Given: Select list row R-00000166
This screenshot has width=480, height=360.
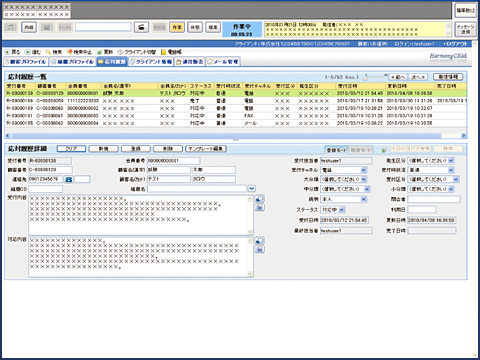Looking at the screenshot, I should pyautogui.click(x=236, y=101).
